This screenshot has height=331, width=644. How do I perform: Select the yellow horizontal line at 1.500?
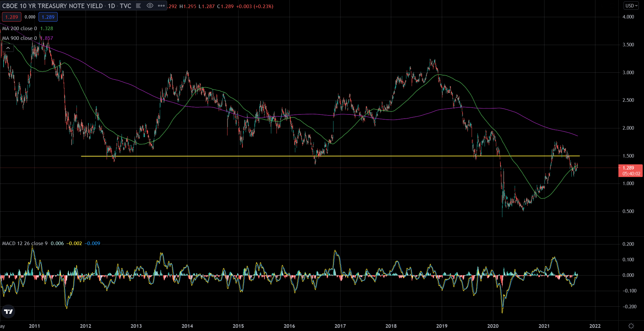pyautogui.click(x=330, y=156)
